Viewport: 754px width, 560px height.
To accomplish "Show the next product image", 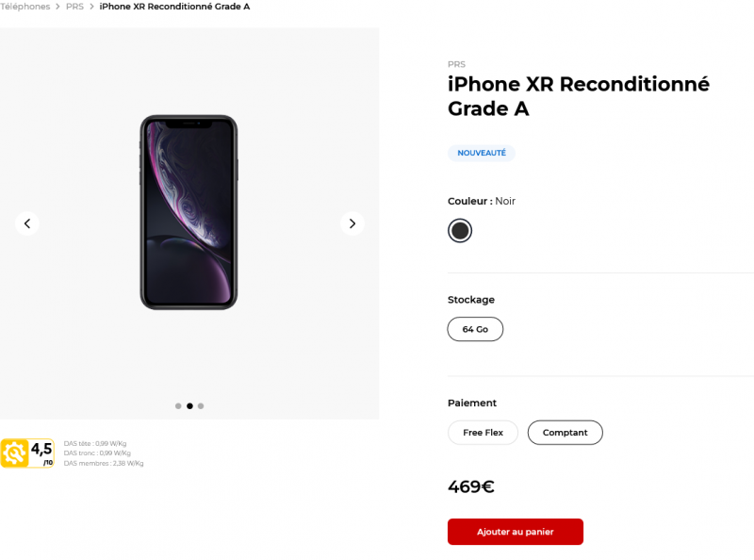I will coord(352,223).
